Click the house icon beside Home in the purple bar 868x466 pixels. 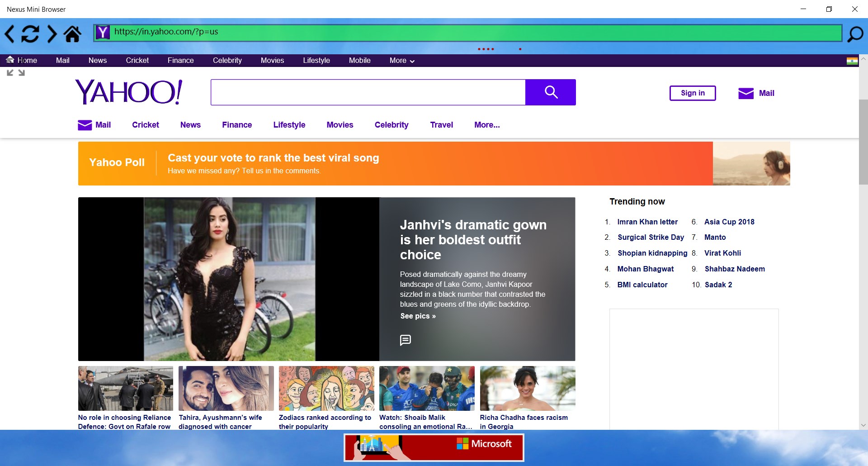(10, 60)
